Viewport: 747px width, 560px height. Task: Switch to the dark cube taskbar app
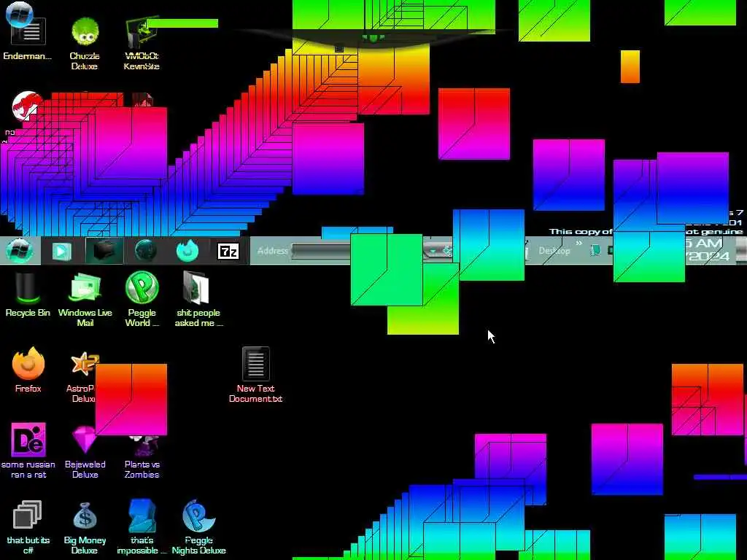104,251
